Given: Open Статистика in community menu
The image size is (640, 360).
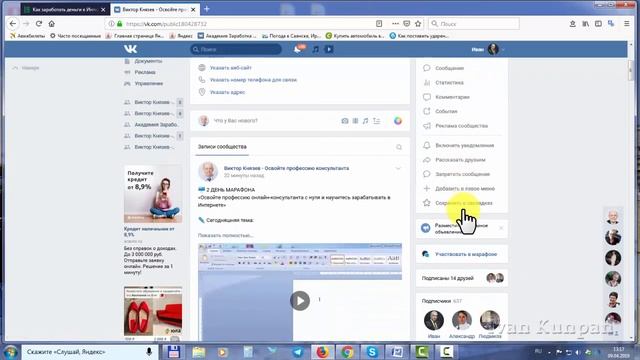Looking at the screenshot, I should coord(449,82).
